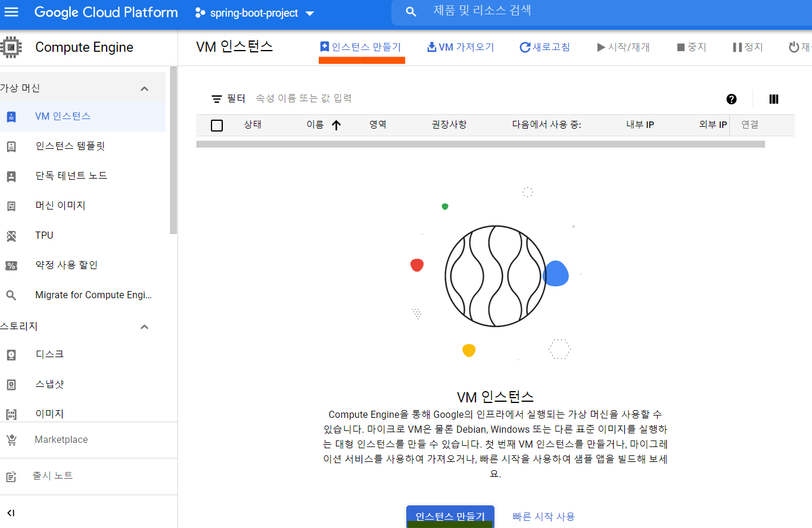The image size is (812, 528).
Task: Tick the select-all checkbox in table header
Action: tap(217, 125)
